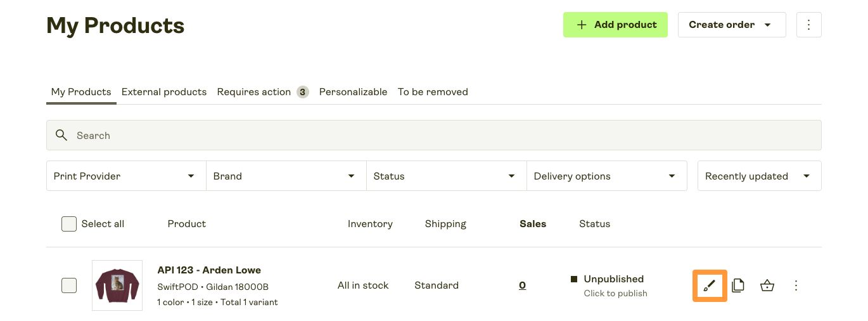The height and width of the screenshot is (321, 868).
Task: Click the sweatshirt product thumbnail
Action: [117, 285]
